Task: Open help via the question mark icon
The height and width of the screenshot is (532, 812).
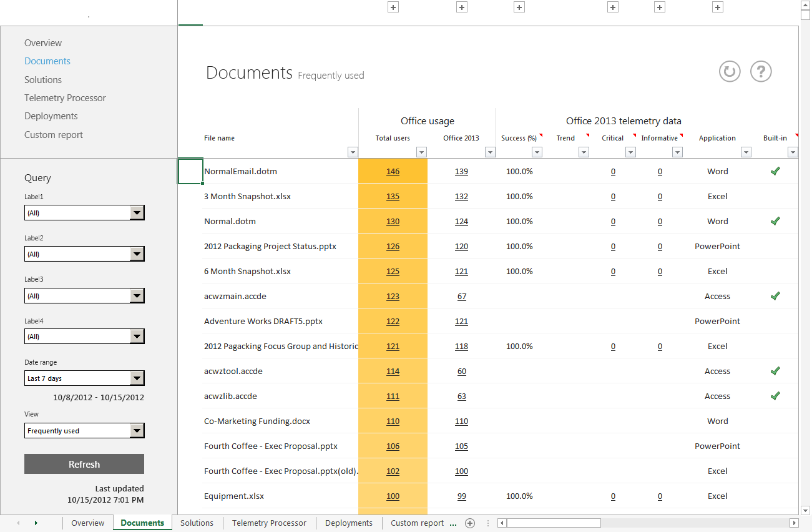Action: [761, 71]
